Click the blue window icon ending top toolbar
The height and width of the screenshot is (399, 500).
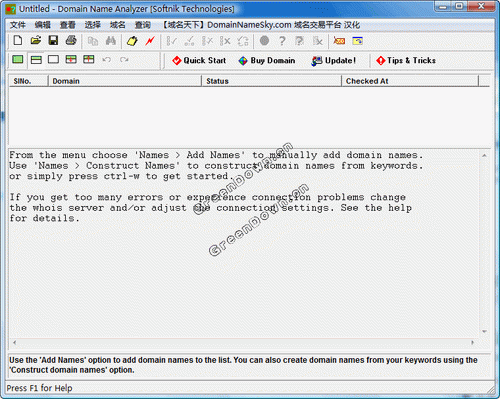(x=357, y=41)
